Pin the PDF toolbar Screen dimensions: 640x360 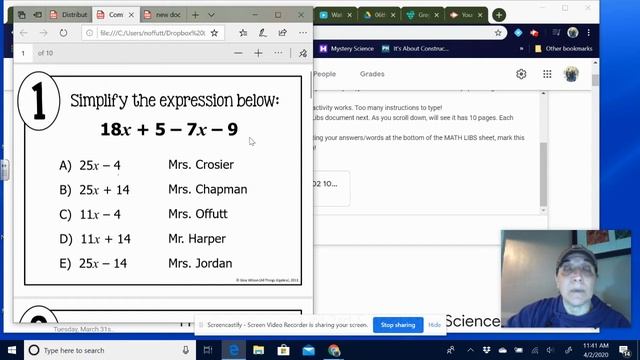[x=303, y=53]
